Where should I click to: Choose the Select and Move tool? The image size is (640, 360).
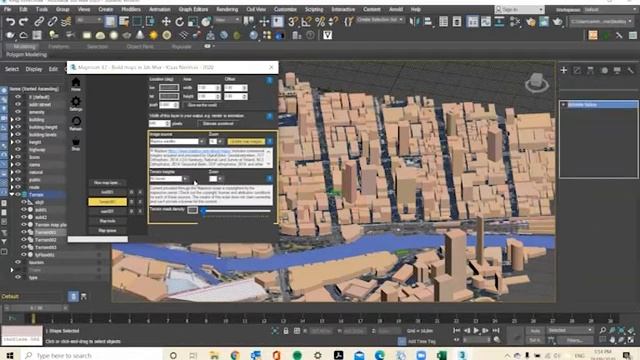click(166, 21)
